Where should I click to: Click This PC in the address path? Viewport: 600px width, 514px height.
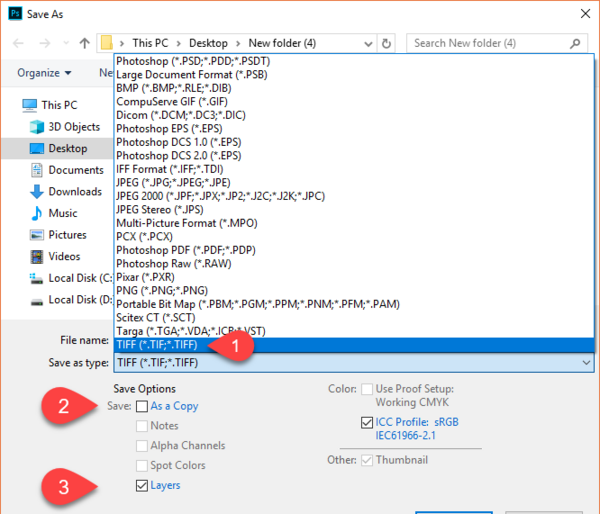point(150,43)
